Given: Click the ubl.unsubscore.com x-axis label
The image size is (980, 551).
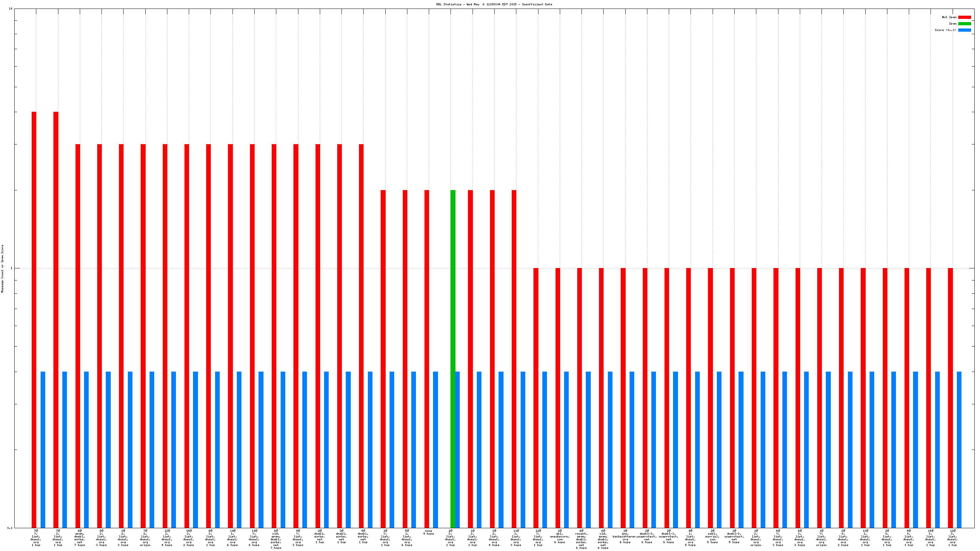Looking at the screenshot, I should tap(560, 536).
